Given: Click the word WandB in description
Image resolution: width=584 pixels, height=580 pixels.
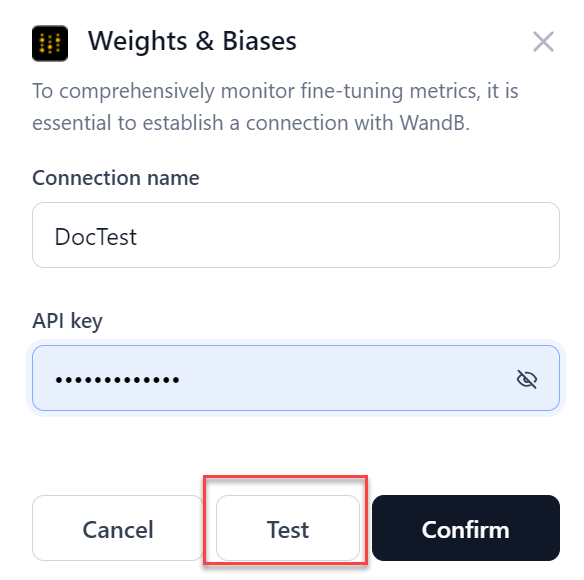Looking at the screenshot, I should pyautogui.click(x=434, y=123).
